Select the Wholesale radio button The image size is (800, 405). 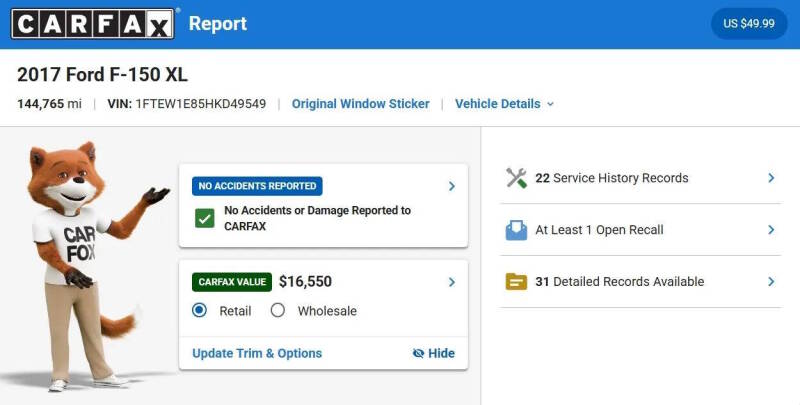278,310
